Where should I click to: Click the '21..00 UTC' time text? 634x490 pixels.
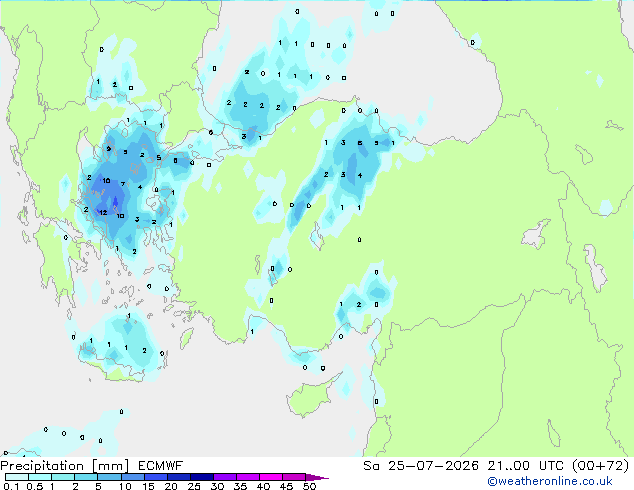pyautogui.click(x=525, y=466)
